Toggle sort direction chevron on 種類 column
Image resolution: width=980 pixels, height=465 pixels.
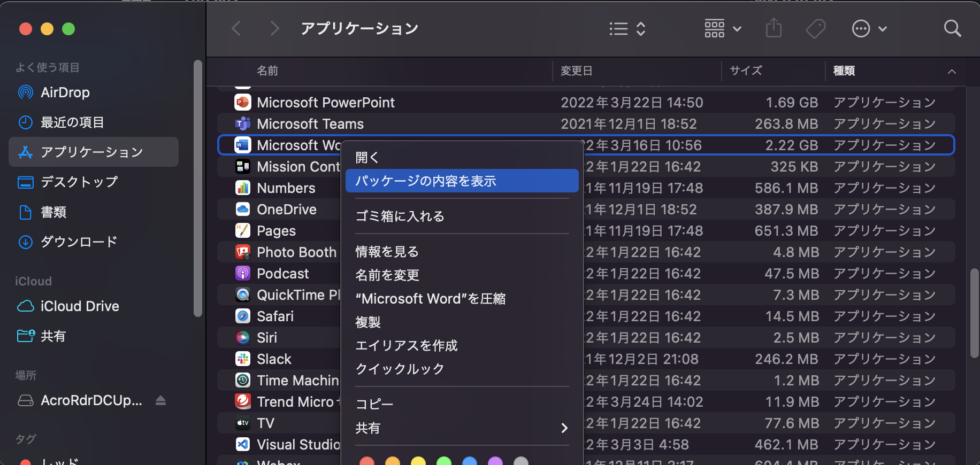coord(952,71)
